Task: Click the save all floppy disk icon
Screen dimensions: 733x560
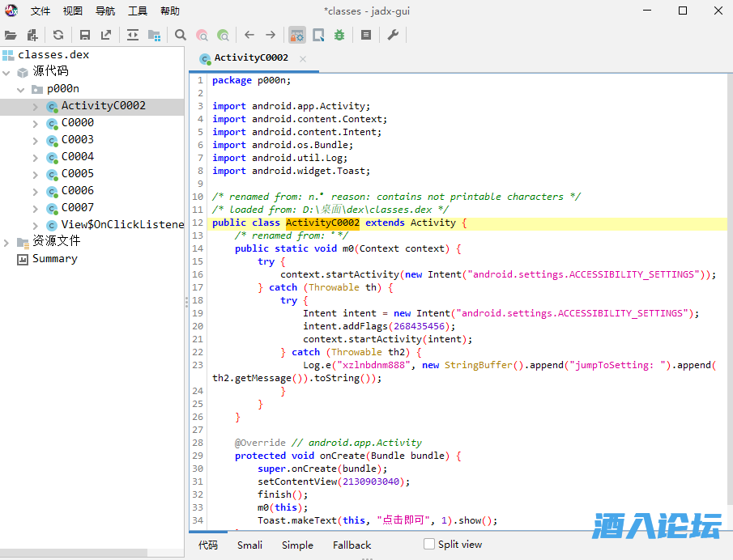Action: (85, 35)
